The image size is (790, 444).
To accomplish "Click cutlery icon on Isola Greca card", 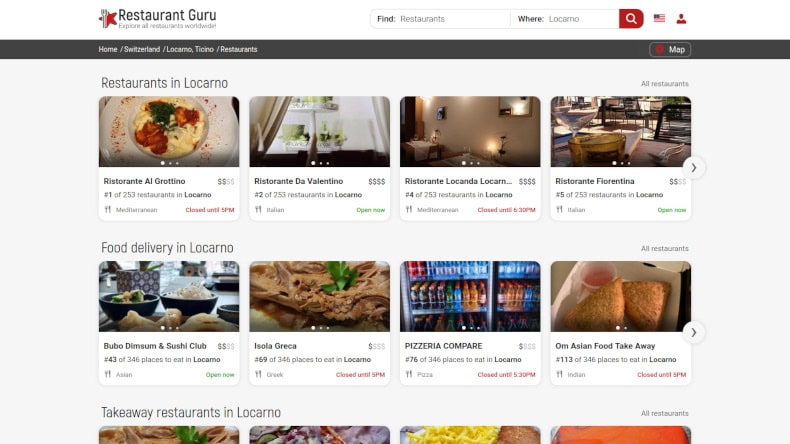I will (258, 374).
